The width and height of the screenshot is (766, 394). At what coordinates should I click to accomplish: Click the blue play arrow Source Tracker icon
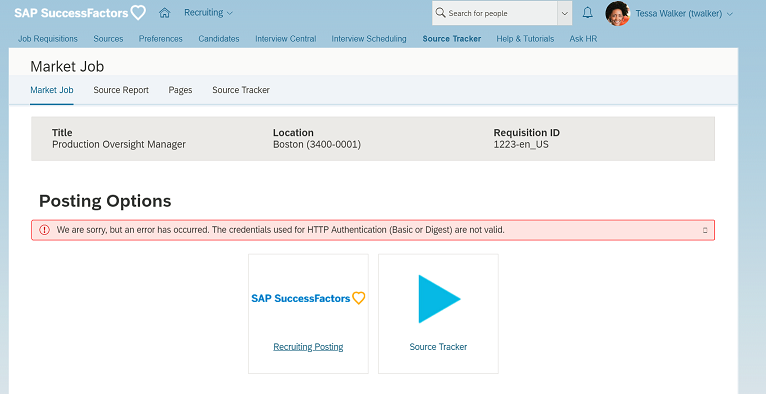439,299
